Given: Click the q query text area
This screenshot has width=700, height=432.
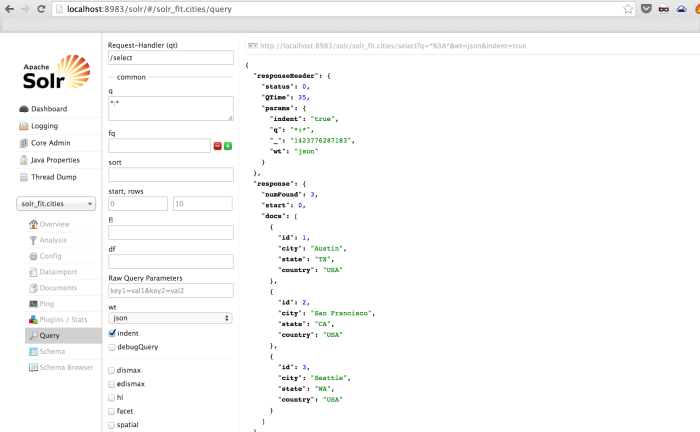Looking at the screenshot, I should click(171, 108).
